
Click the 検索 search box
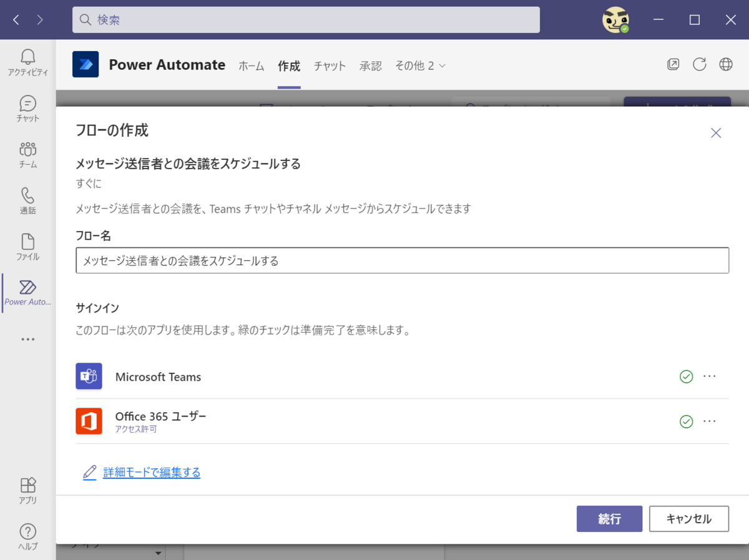(306, 20)
